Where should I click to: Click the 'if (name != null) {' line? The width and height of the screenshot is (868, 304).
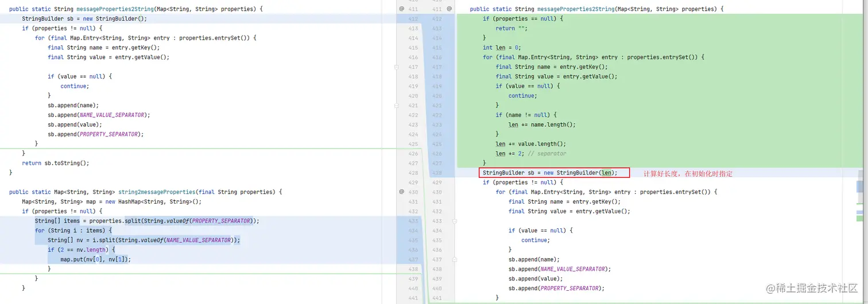point(526,115)
